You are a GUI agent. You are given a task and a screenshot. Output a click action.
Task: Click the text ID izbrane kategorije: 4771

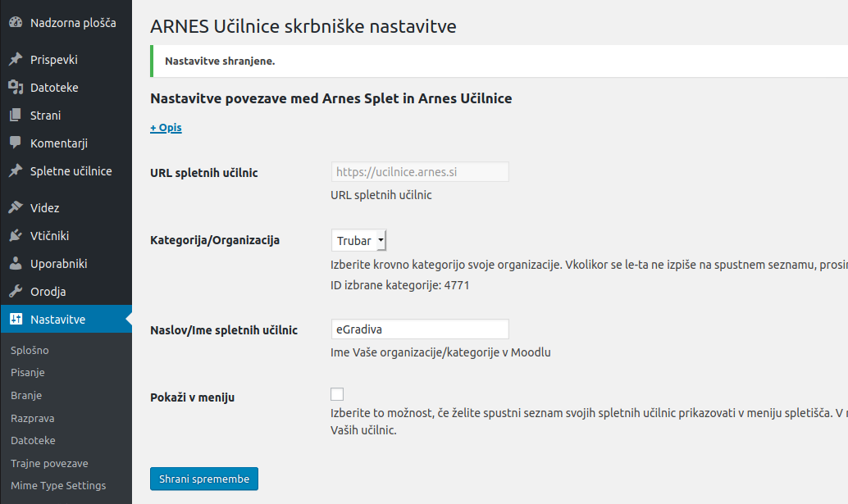(x=399, y=285)
